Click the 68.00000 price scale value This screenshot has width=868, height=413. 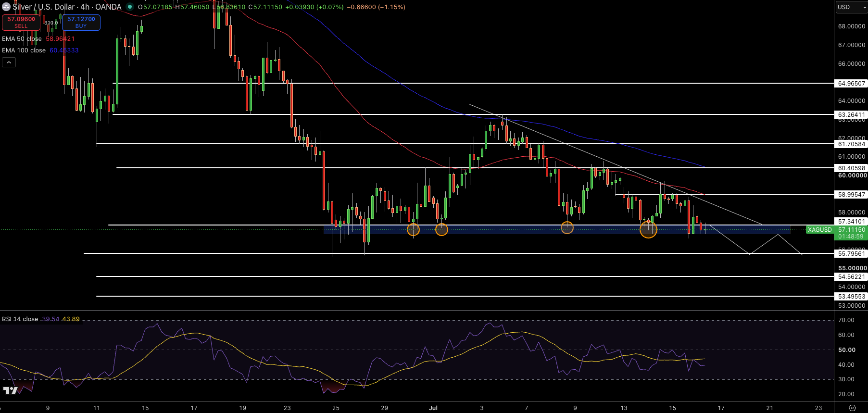pyautogui.click(x=851, y=26)
